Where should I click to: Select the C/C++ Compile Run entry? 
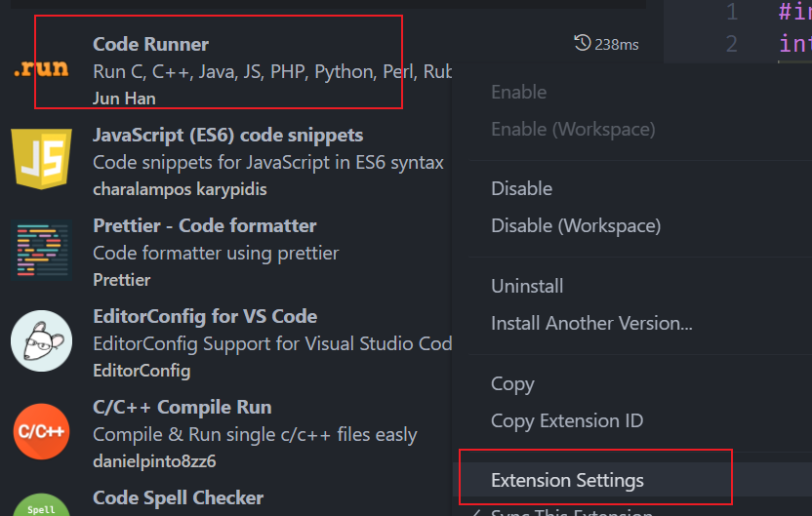tap(182, 407)
